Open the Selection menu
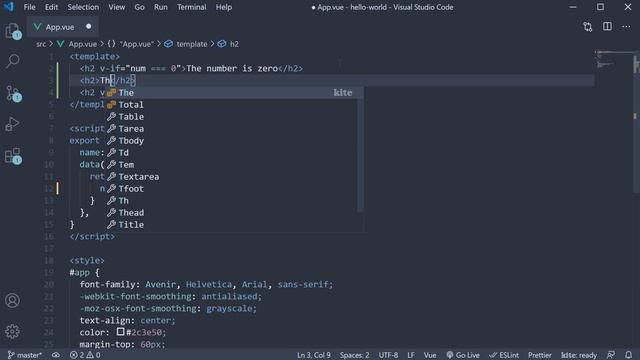The image size is (640, 360). (x=83, y=7)
